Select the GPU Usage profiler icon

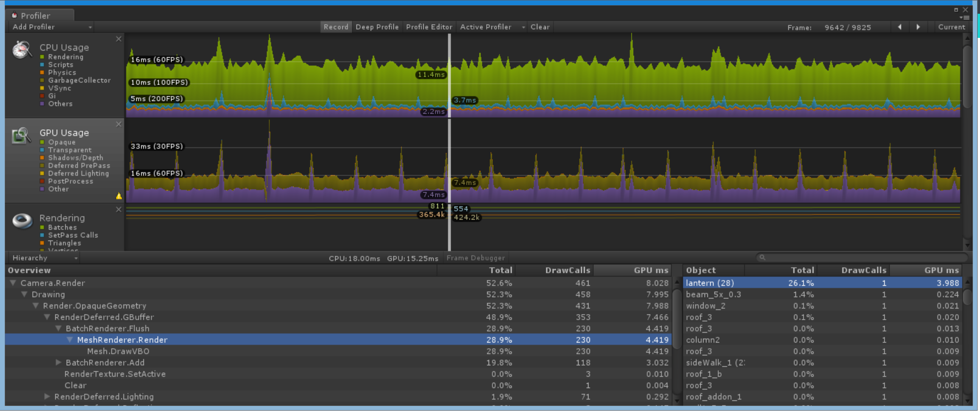21,135
